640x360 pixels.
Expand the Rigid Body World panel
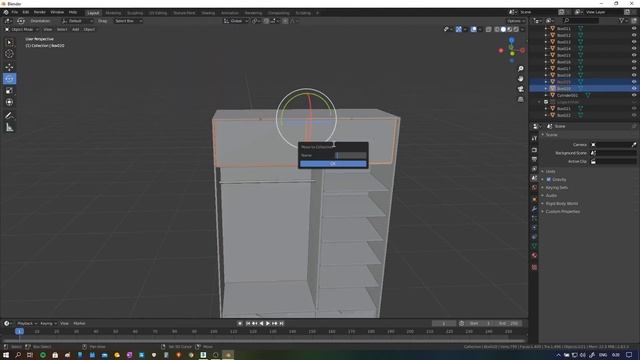coord(562,204)
